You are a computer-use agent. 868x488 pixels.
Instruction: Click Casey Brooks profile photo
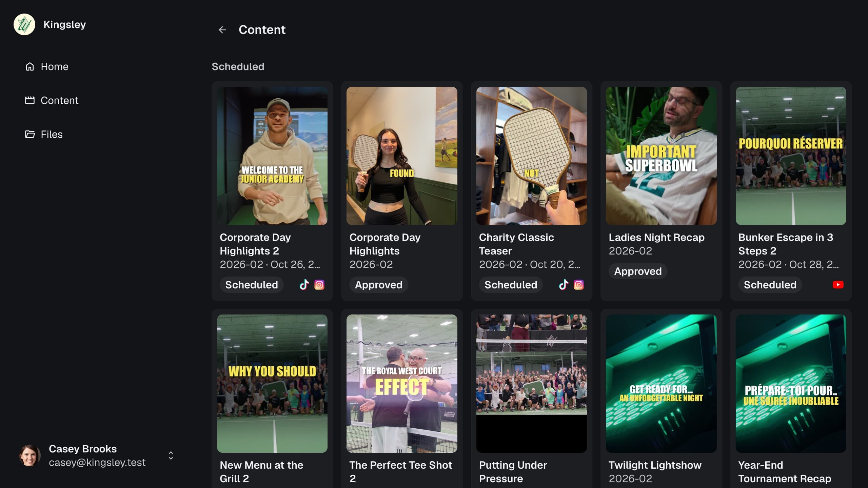(30, 455)
